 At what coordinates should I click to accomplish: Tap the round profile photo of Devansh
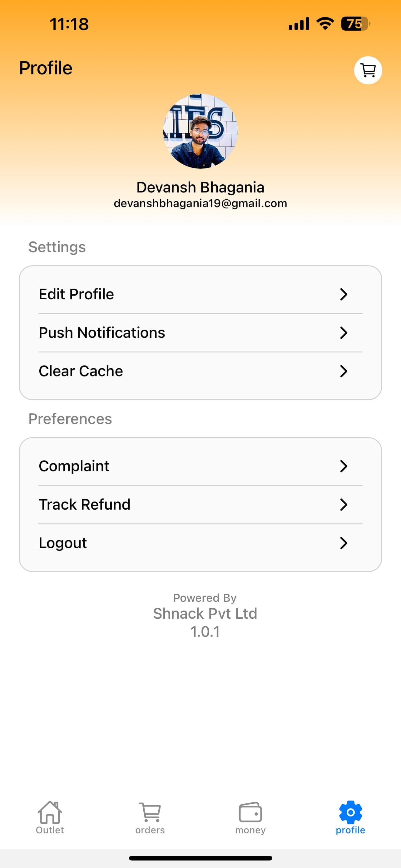point(200,131)
